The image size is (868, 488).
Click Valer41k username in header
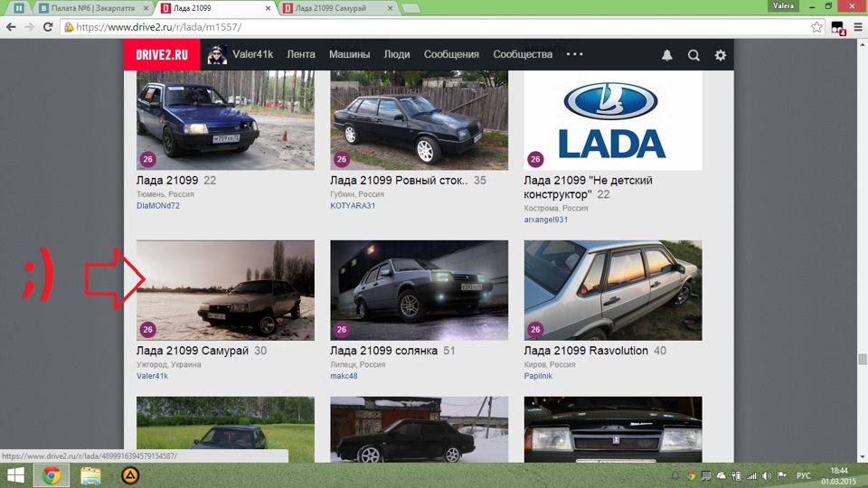(x=252, y=54)
